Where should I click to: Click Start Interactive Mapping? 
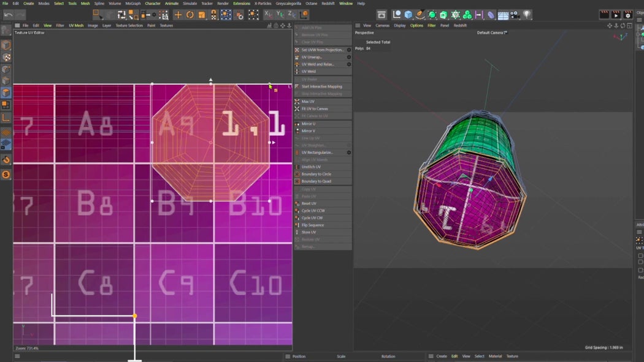point(323,86)
